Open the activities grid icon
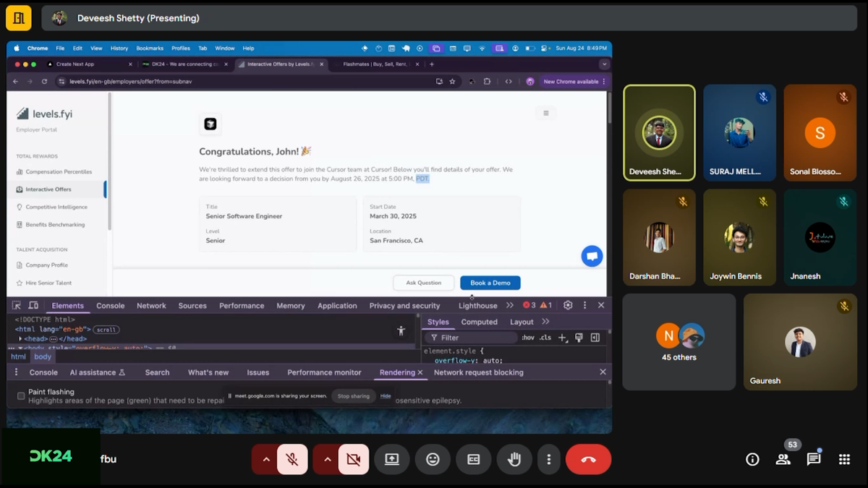The width and height of the screenshot is (868, 488). pyautogui.click(x=844, y=459)
